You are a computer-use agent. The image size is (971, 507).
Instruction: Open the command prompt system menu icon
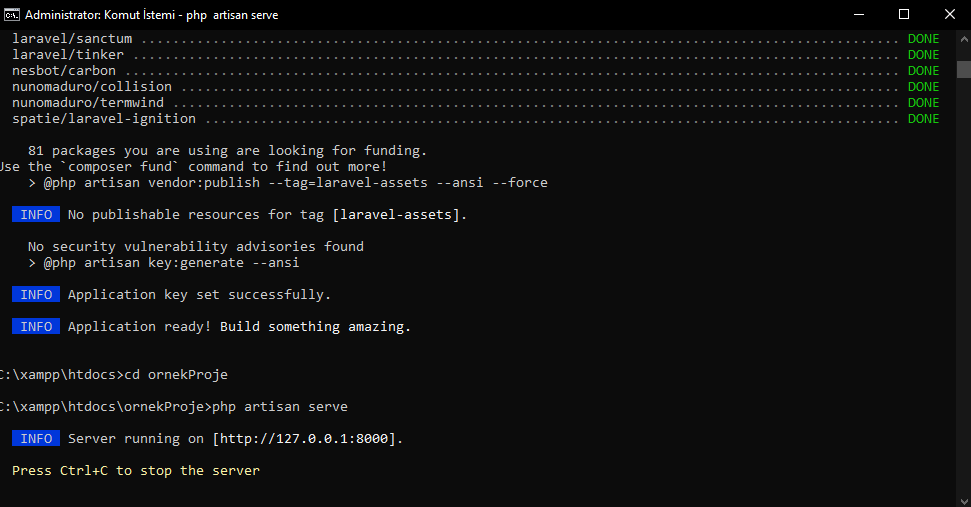point(12,14)
